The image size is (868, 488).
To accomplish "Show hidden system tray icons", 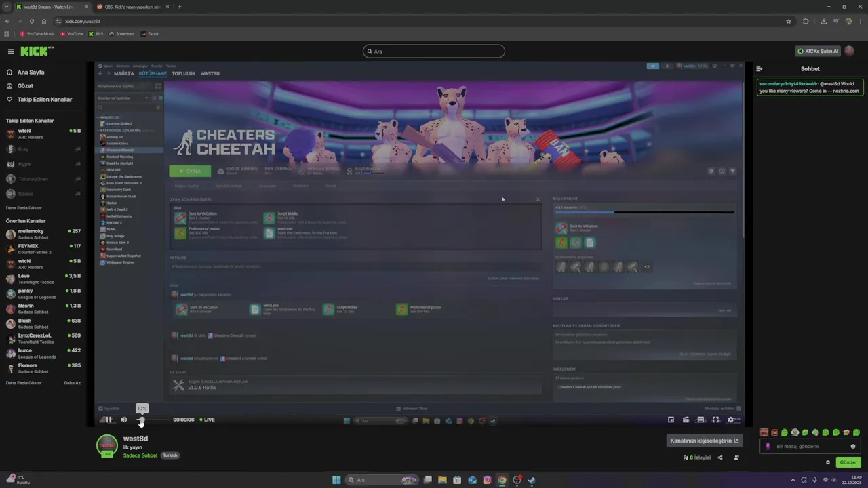I will click(793, 480).
